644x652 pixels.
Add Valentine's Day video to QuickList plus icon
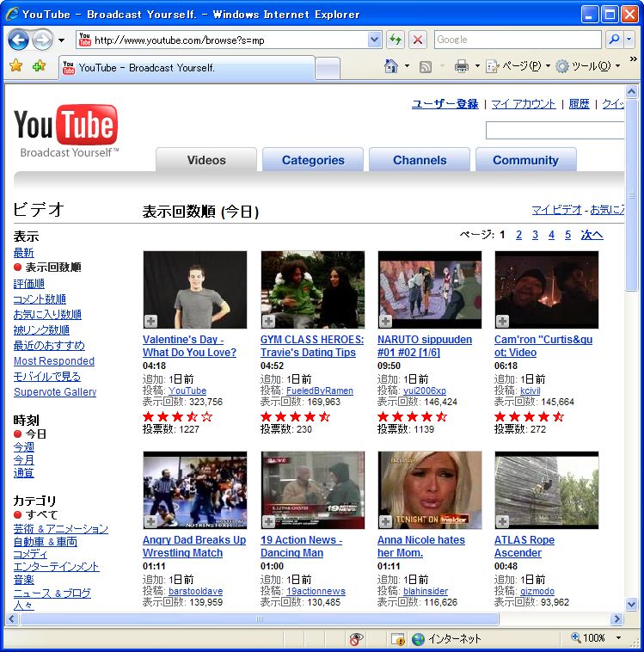point(150,321)
